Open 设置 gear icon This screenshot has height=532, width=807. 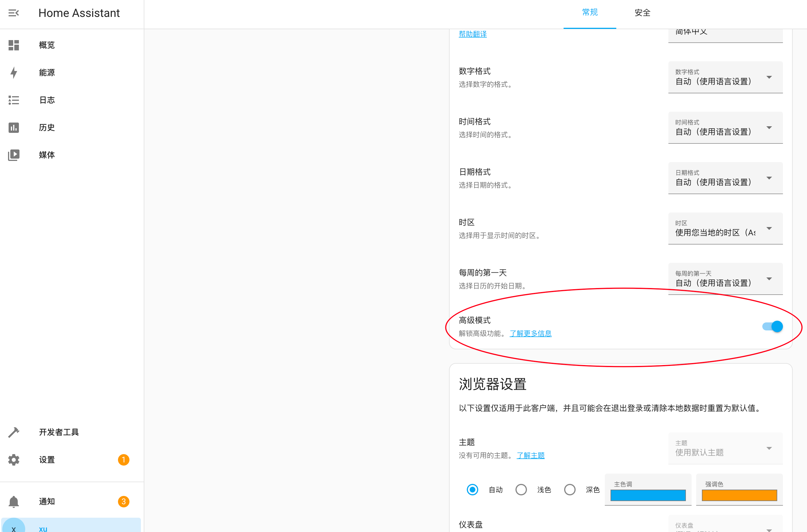point(13,460)
